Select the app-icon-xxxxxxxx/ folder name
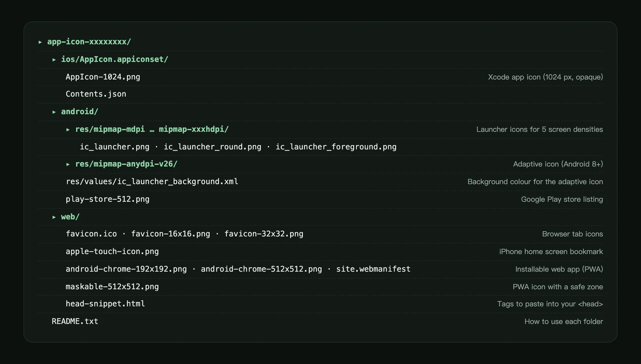The image size is (641, 364). 89,42
